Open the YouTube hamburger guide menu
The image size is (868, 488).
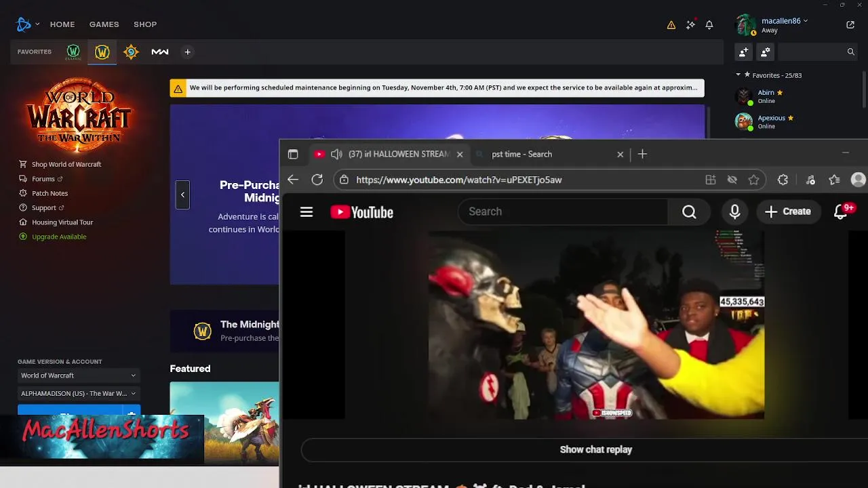(307, 212)
